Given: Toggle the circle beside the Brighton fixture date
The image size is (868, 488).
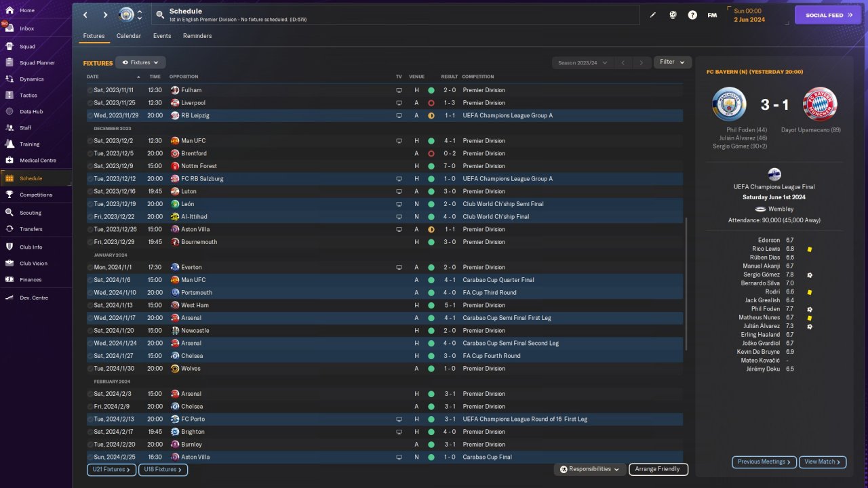Looking at the screenshot, I should (90, 432).
